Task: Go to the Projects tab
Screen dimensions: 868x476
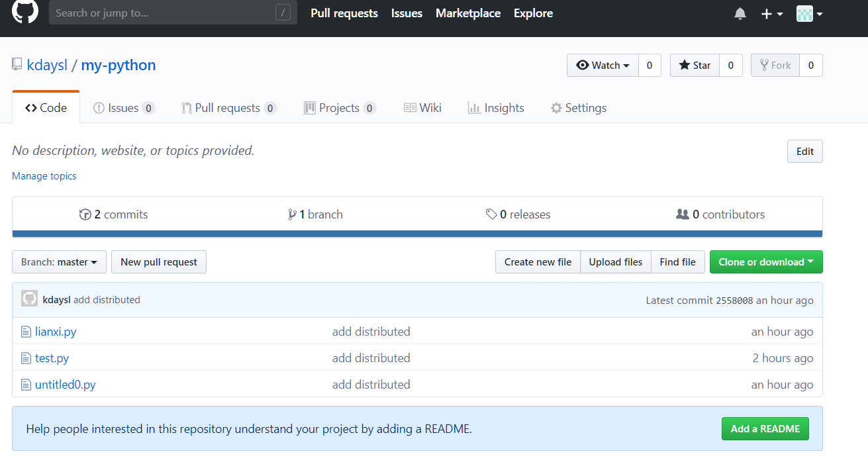Action: 340,108
